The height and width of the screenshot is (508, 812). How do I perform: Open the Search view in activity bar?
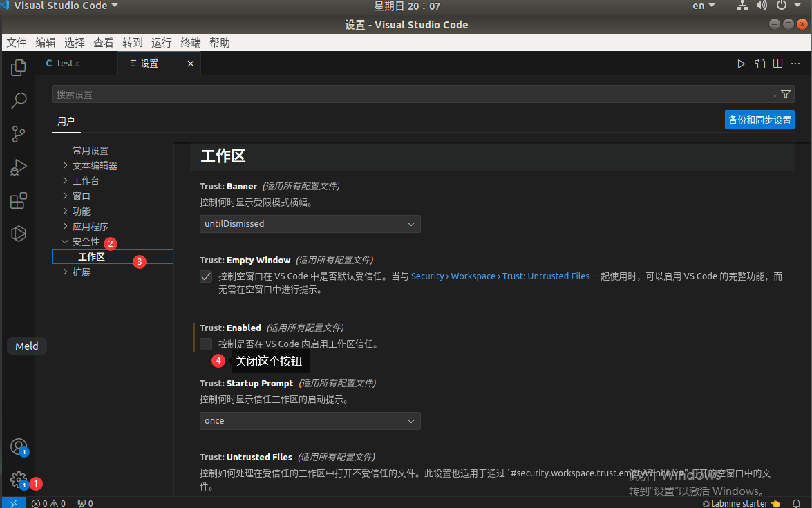(19, 100)
